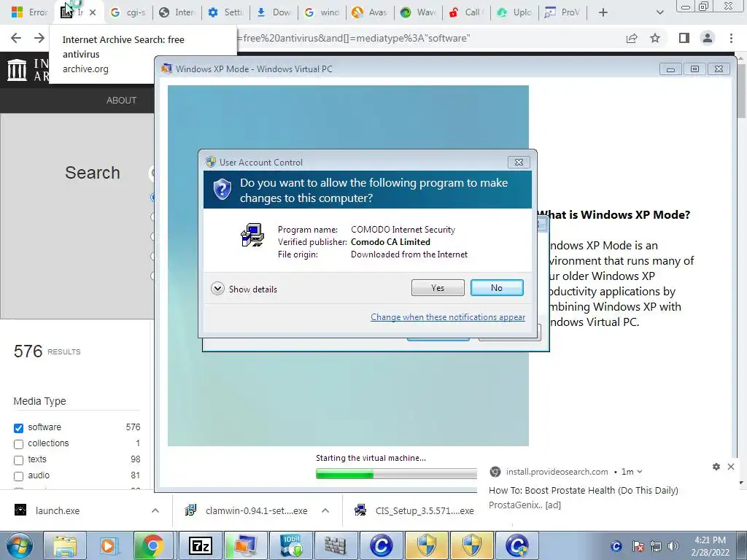Open the brick wall firewall taskbar icon
The image size is (747, 560).
coord(336,545)
